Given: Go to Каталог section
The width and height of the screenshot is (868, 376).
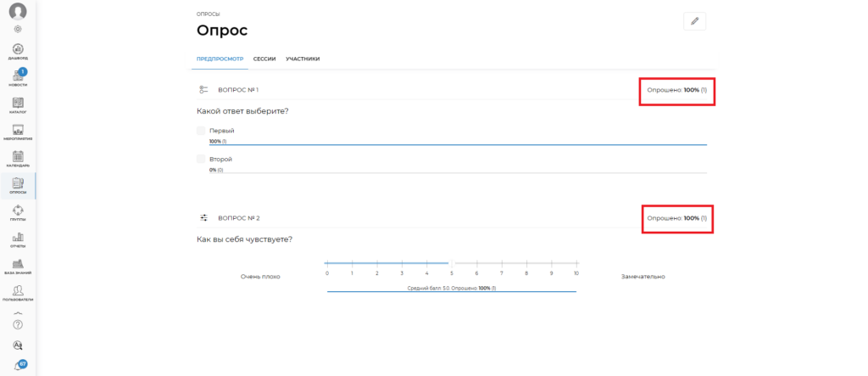Looking at the screenshot, I should click(18, 104).
